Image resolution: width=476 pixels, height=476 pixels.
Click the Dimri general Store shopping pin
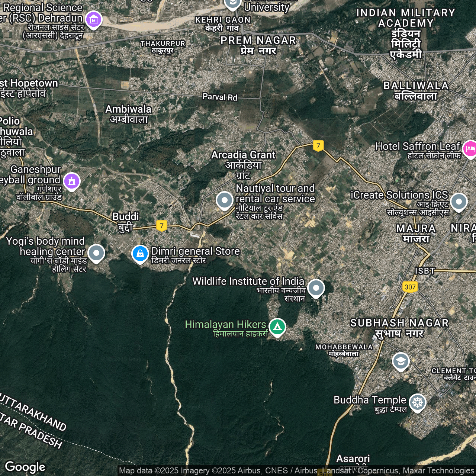140,254
